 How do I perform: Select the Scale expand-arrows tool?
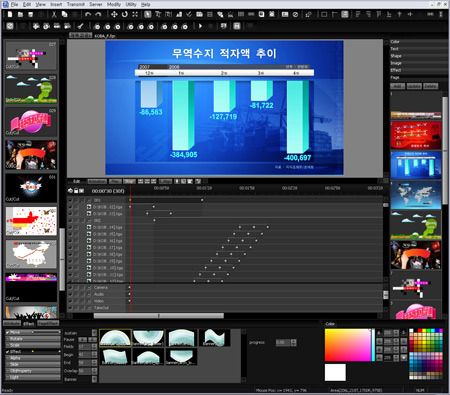[x=135, y=14]
